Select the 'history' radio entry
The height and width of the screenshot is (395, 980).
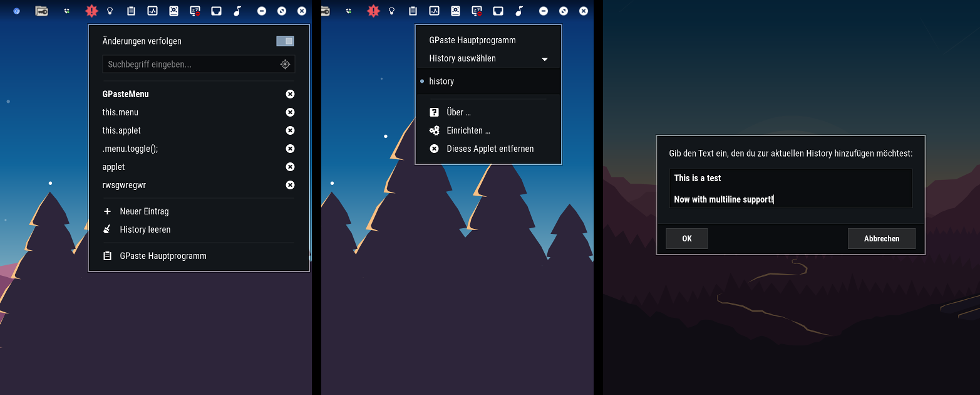(488, 82)
